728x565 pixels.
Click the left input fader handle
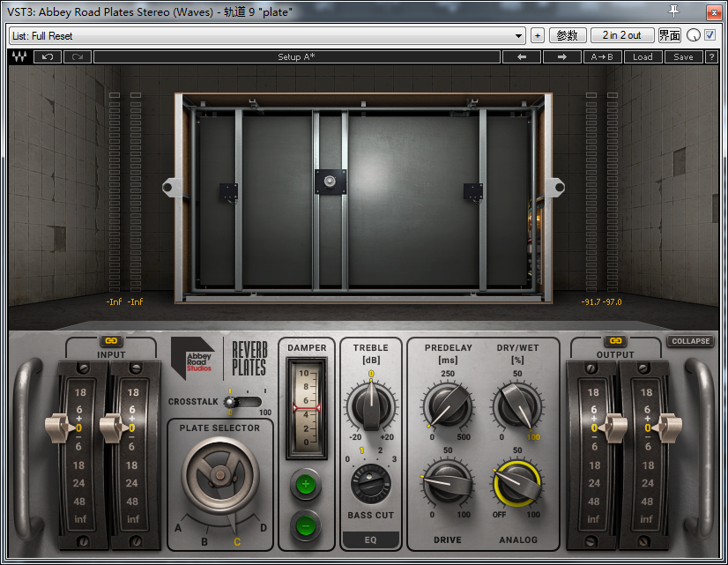click(58, 427)
